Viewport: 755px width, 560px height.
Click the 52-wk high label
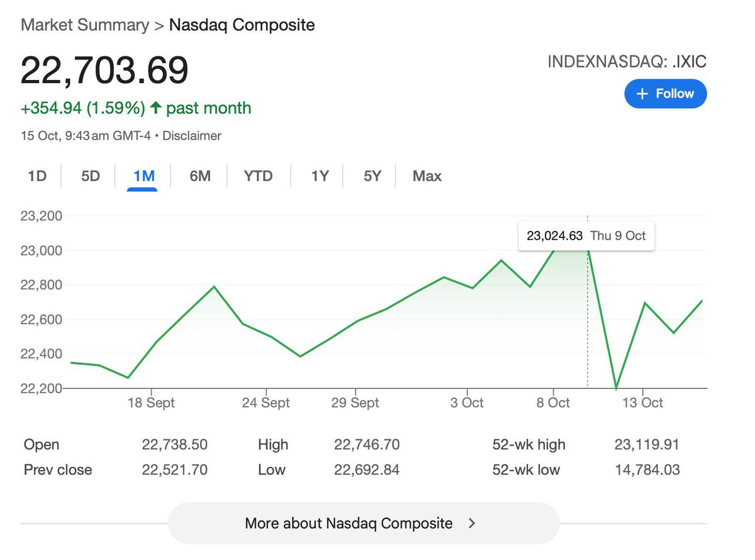pyautogui.click(x=528, y=445)
